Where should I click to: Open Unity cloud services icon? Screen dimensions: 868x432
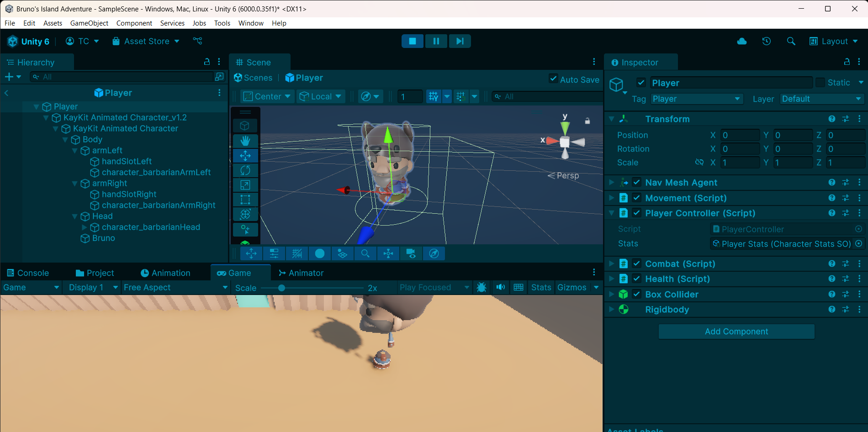(742, 41)
